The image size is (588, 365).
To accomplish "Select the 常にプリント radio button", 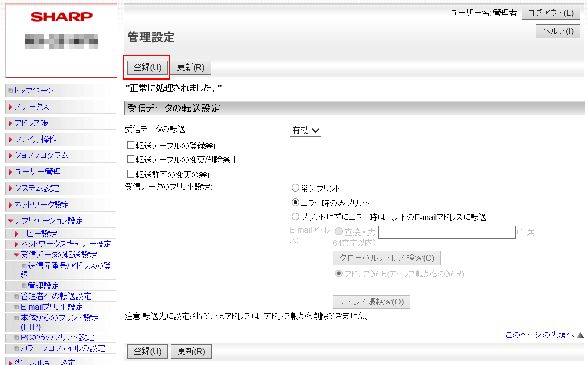I will [x=295, y=188].
